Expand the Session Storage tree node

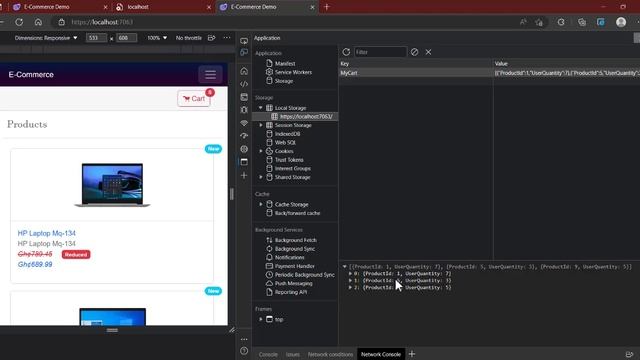260,125
